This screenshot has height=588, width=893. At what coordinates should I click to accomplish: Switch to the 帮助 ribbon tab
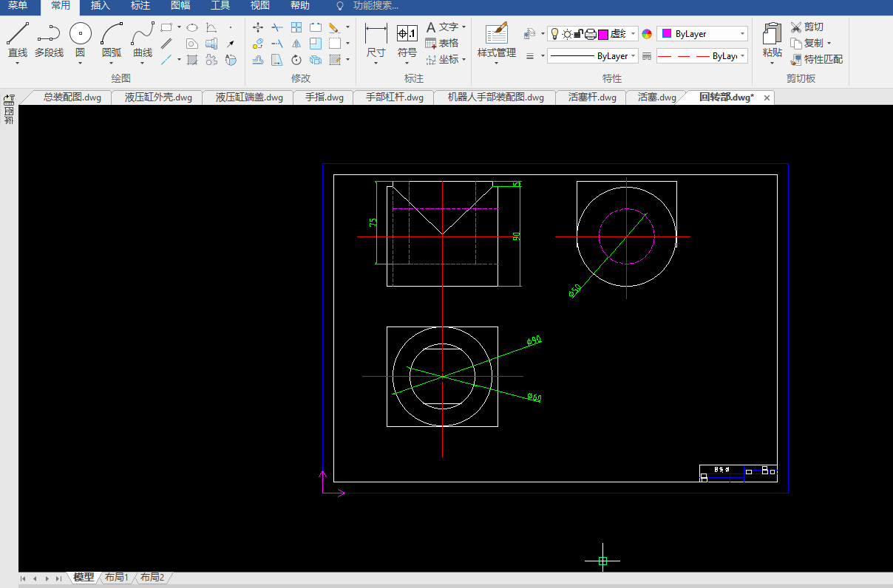(x=300, y=6)
